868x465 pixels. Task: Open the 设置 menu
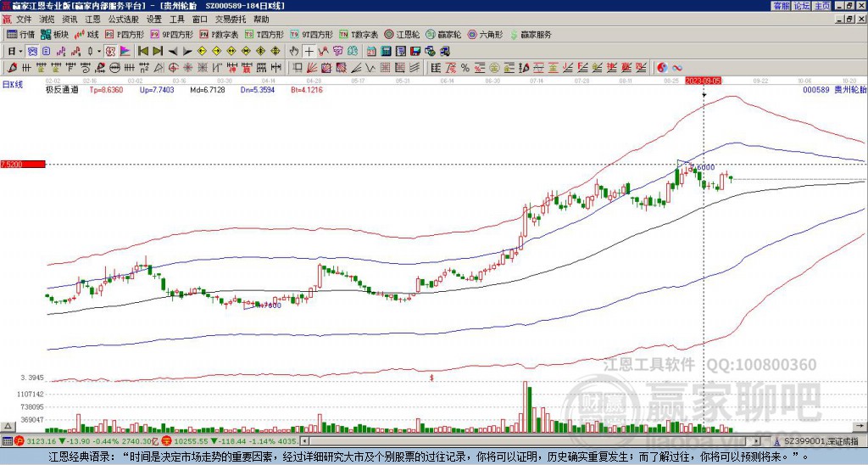(154, 20)
